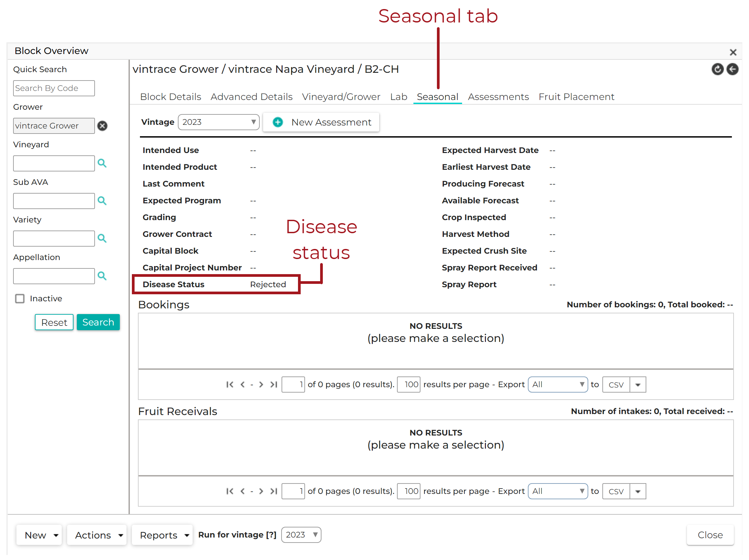The width and height of the screenshot is (749, 560).
Task: Switch to Advanced Details tab
Action: 252,97
